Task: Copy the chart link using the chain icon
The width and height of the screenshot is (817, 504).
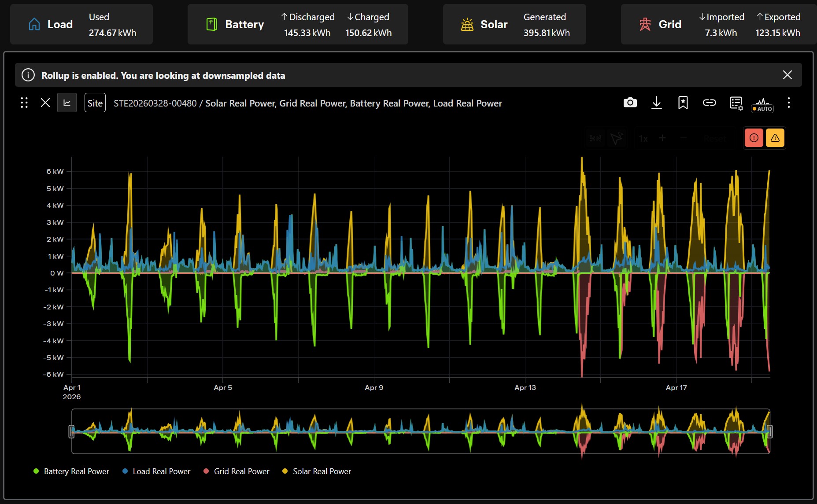Action: pos(709,103)
